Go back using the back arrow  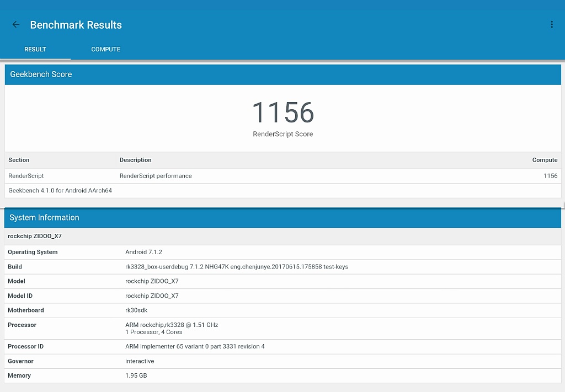pos(16,24)
